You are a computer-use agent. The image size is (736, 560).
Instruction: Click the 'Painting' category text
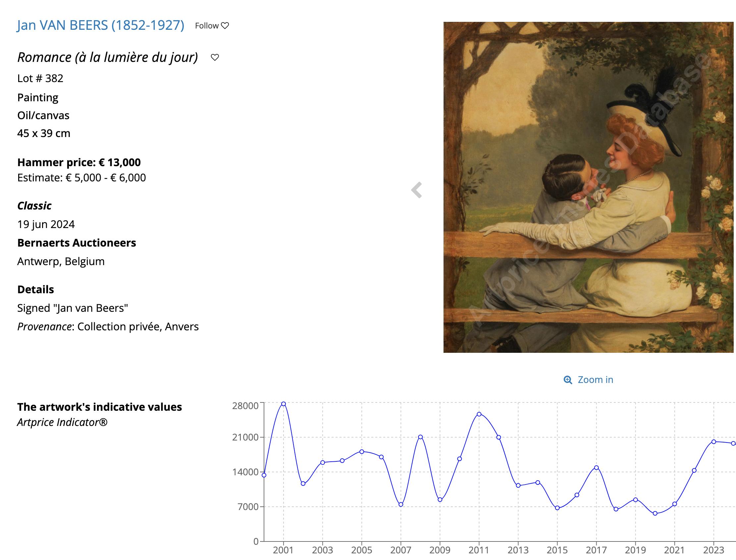38,98
